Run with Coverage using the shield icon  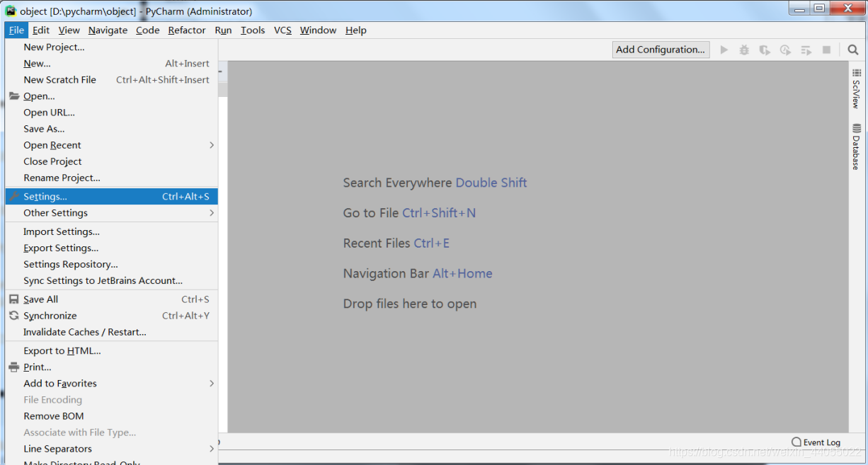[765, 50]
